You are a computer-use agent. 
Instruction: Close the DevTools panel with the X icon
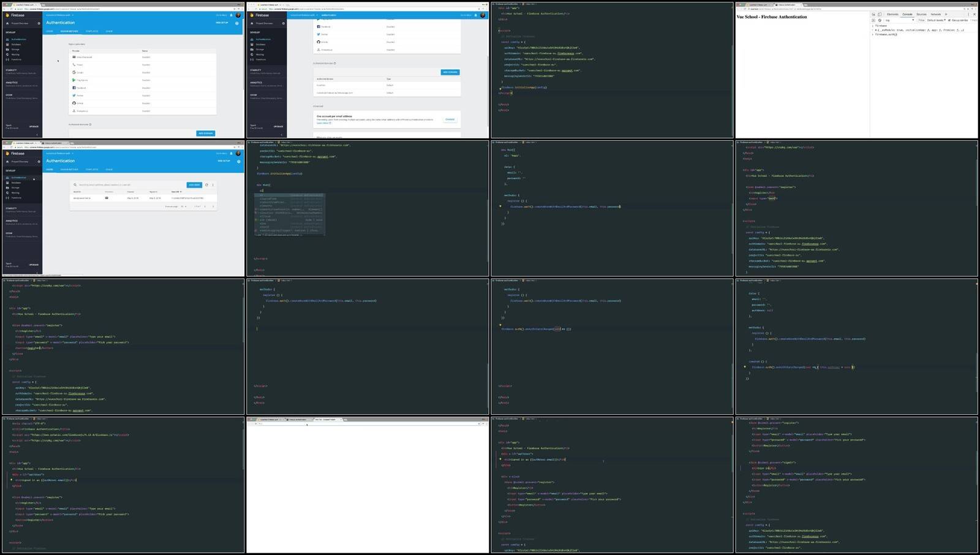[x=974, y=14]
